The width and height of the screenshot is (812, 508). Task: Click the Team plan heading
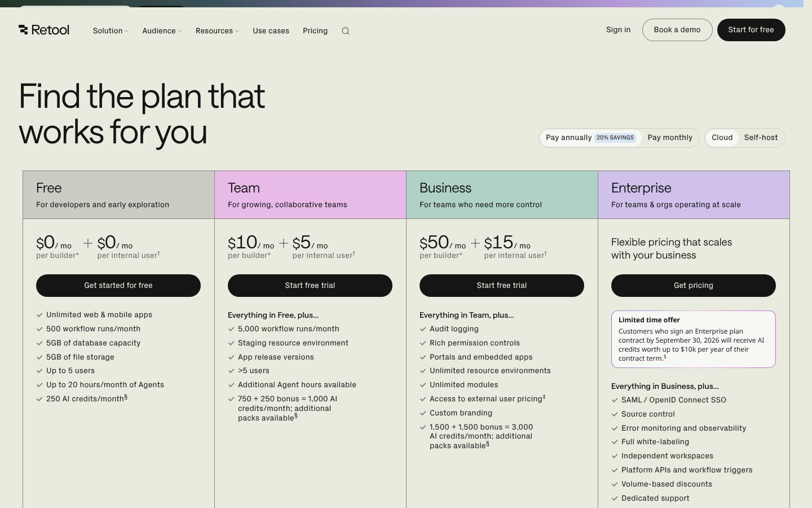244,188
